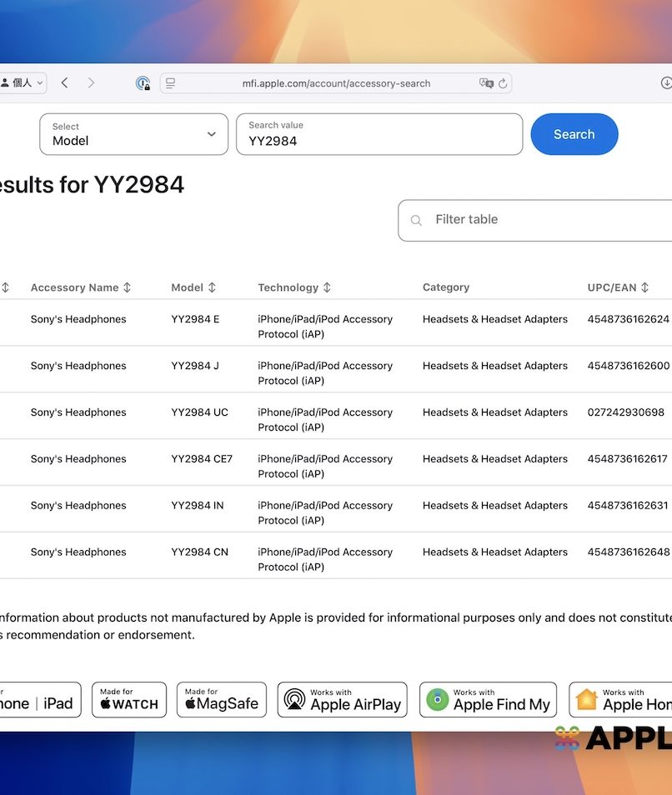The width and height of the screenshot is (672, 795).
Task: Click the Made for MagSafe badge
Action: coord(222,699)
